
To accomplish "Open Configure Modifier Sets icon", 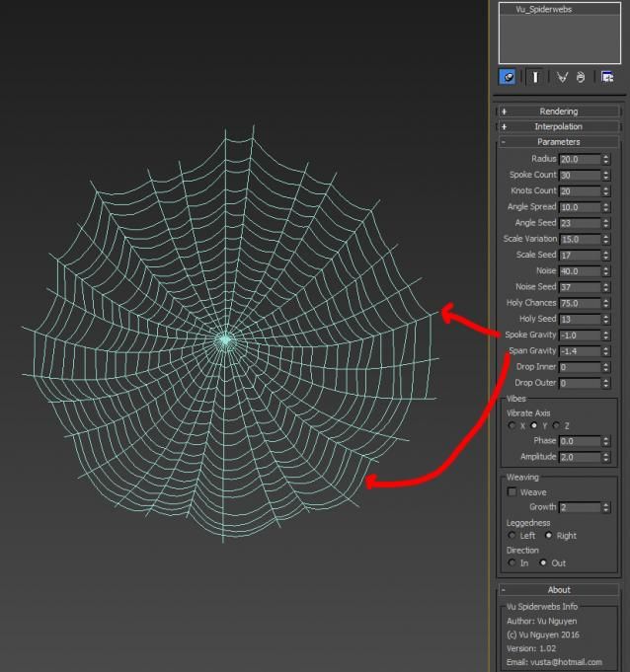I will click(607, 77).
